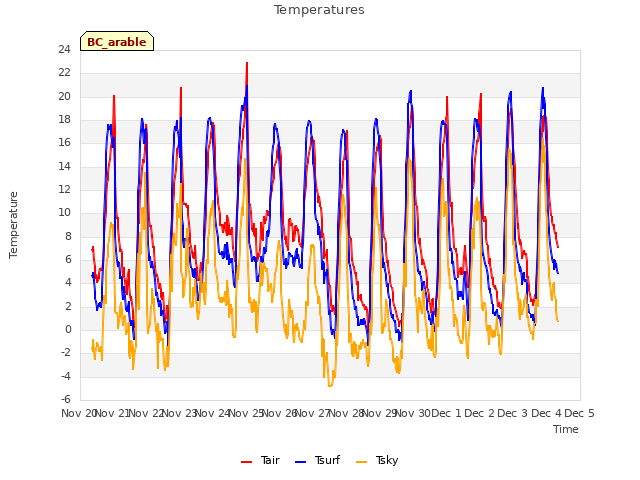Click the Dec 3 x-axis tick label
Screen dimensions: 640x480
[513, 413]
